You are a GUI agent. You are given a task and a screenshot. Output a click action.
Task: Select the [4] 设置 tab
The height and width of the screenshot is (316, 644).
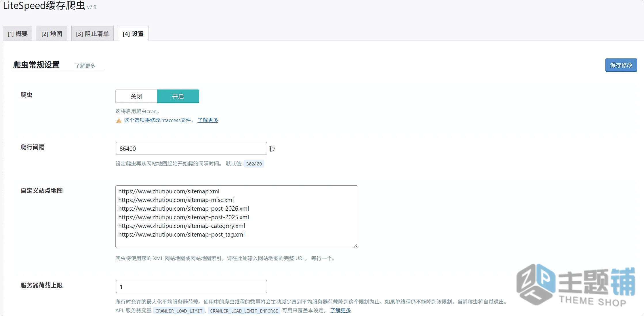pyautogui.click(x=133, y=34)
